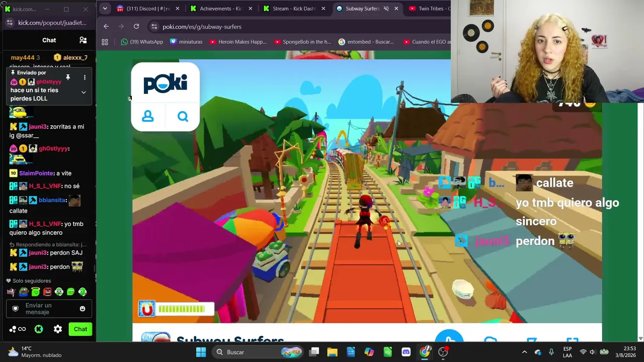Click the taskbar Buscar search box
The width and height of the screenshot is (644, 362).
coord(257,352)
